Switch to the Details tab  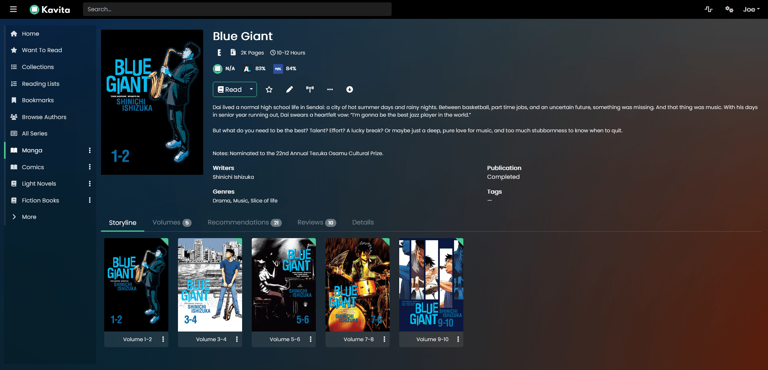tap(363, 222)
